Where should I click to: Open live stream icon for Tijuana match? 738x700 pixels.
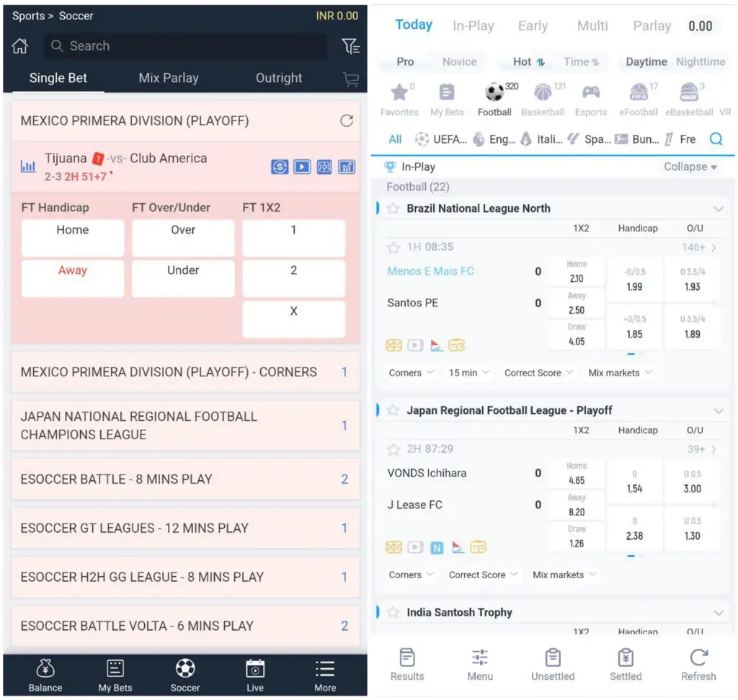pyautogui.click(x=302, y=167)
